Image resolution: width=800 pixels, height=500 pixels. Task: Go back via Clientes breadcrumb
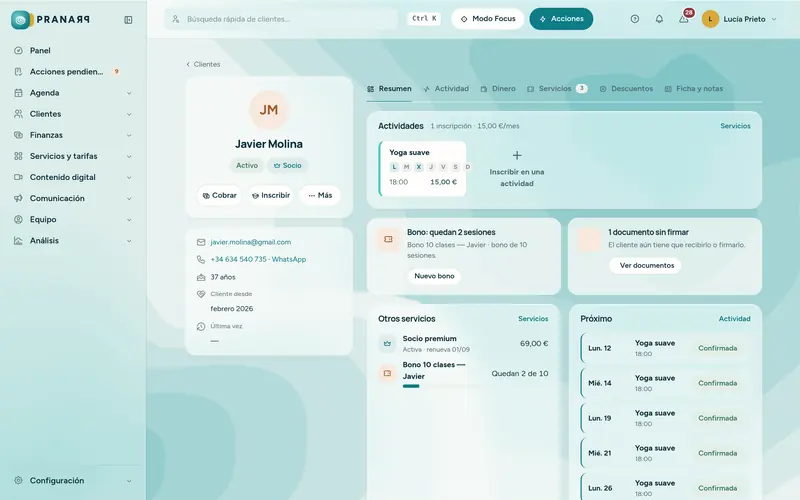click(203, 64)
